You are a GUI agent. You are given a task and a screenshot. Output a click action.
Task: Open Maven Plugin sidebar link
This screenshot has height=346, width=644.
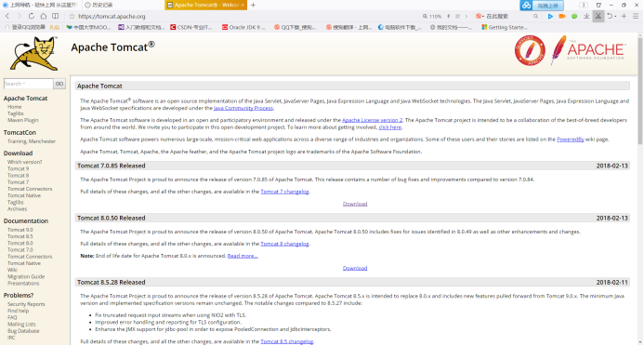click(x=22, y=120)
